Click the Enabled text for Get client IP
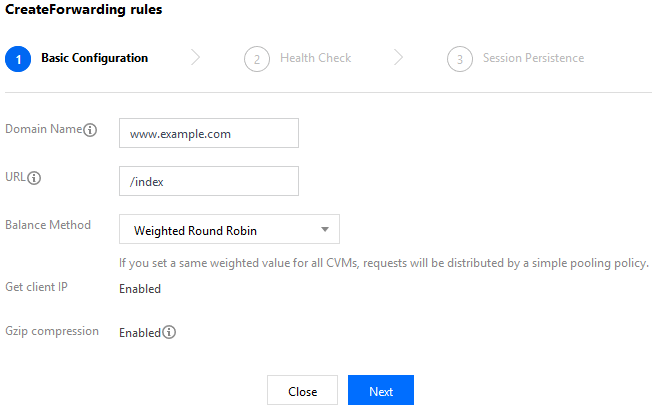 (140, 289)
